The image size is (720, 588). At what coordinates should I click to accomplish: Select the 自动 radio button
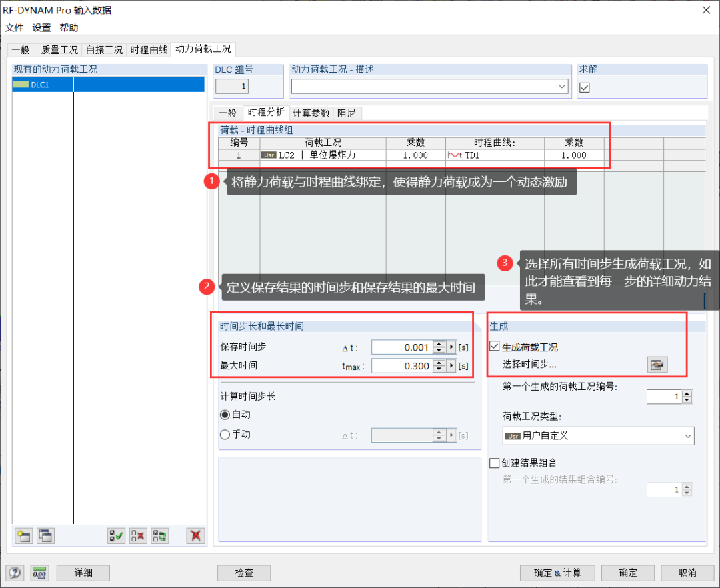point(225,415)
